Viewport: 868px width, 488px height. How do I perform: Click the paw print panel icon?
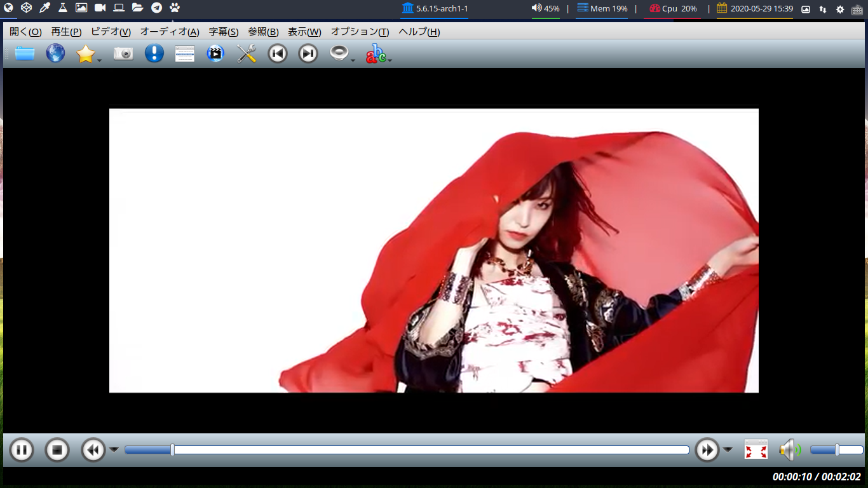click(175, 8)
